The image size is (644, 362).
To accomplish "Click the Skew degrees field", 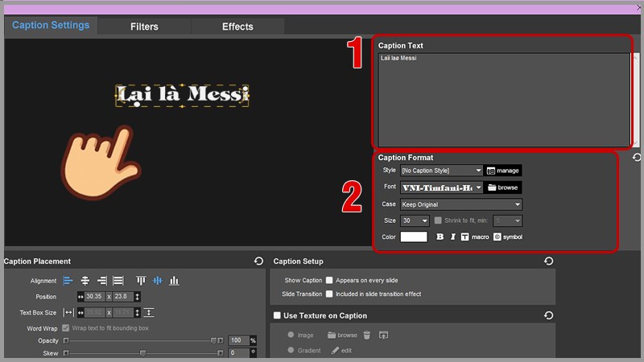I will click(x=238, y=353).
